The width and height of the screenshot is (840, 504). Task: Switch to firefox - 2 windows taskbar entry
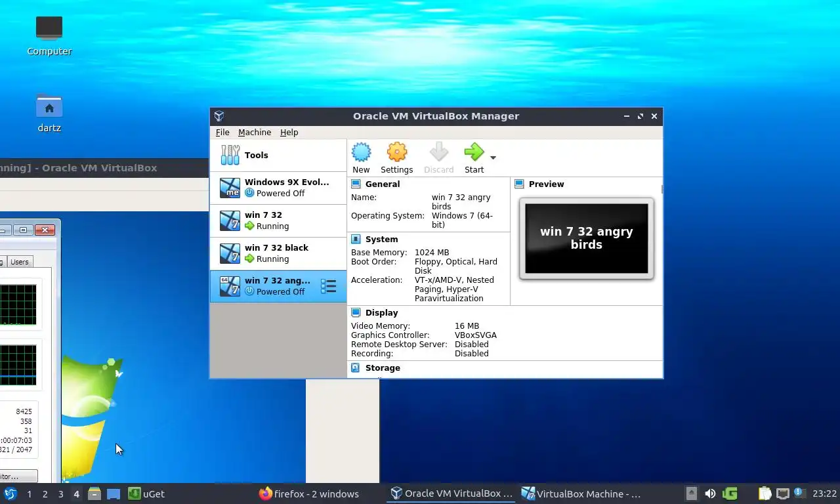click(x=309, y=493)
